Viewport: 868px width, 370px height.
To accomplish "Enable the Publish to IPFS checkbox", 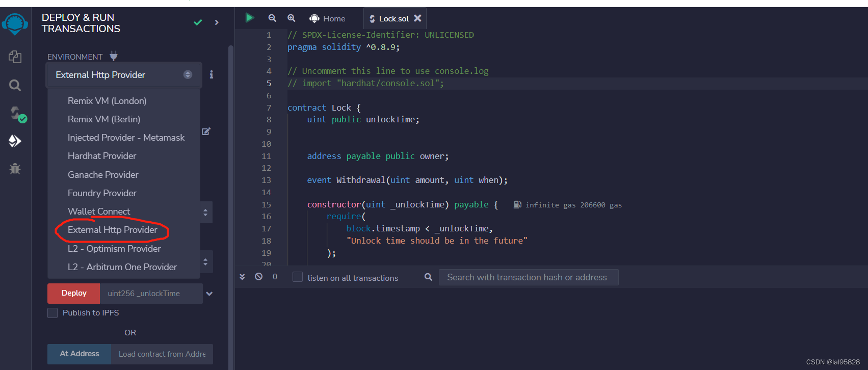I will [52, 312].
